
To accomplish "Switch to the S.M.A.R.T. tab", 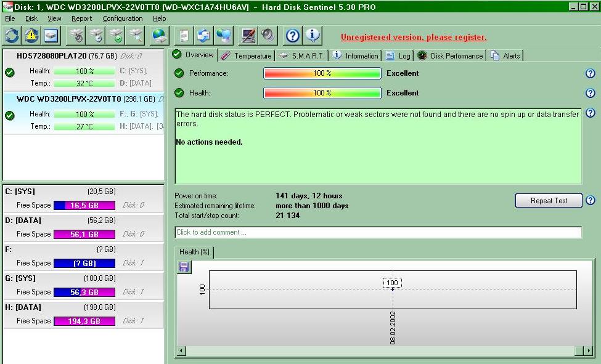I will [x=302, y=56].
